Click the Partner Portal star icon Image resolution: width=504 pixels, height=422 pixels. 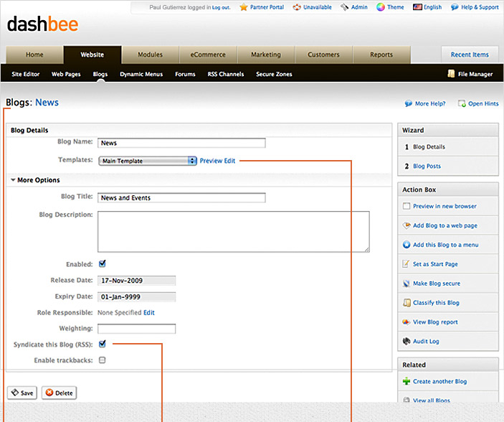tap(244, 7)
